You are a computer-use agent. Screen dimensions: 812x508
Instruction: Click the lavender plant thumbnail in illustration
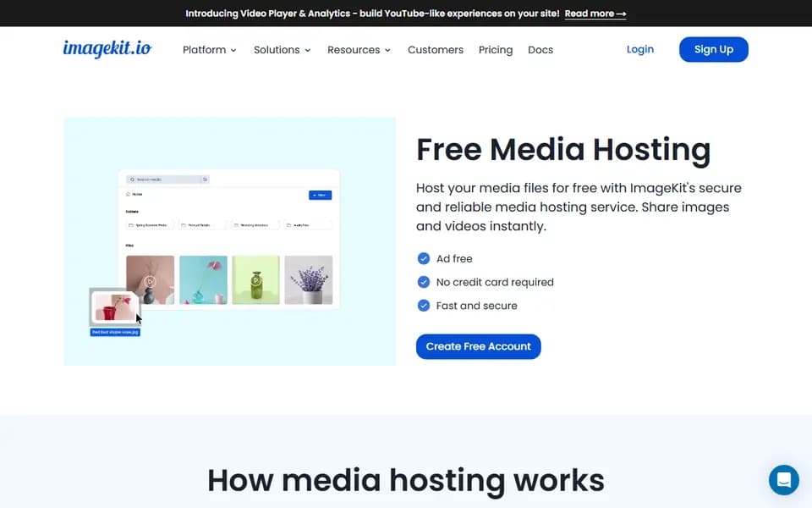pyautogui.click(x=309, y=279)
